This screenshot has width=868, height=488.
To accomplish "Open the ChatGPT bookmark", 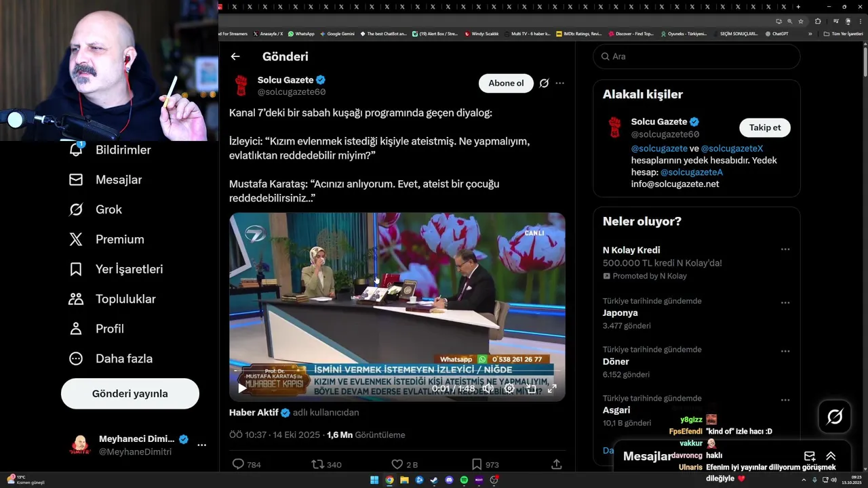I will point(776,33).
